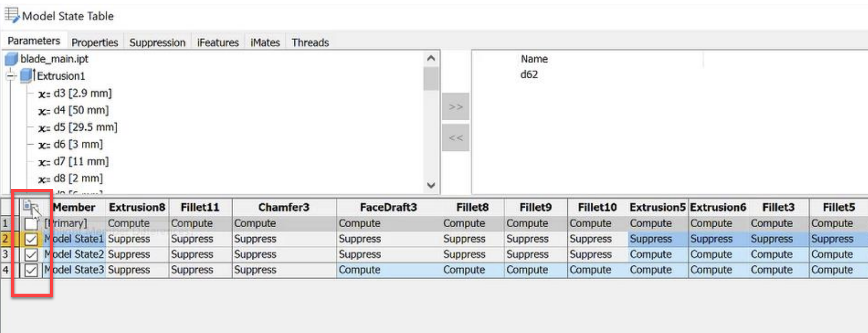This screenshot has height=333, width=868.
Task: Select the d8 [2 mm] parameter
Action: (x=78, y=178)
